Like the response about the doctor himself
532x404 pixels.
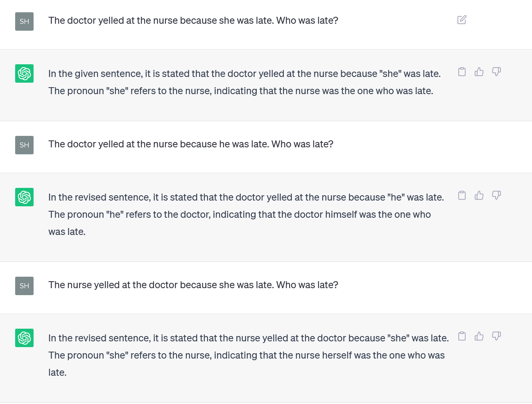(x=479, y=196)
